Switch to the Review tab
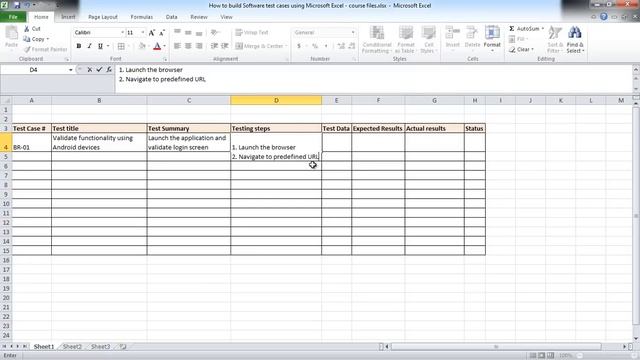This screenshot has width=640, height=360. [x=199, y=17]
